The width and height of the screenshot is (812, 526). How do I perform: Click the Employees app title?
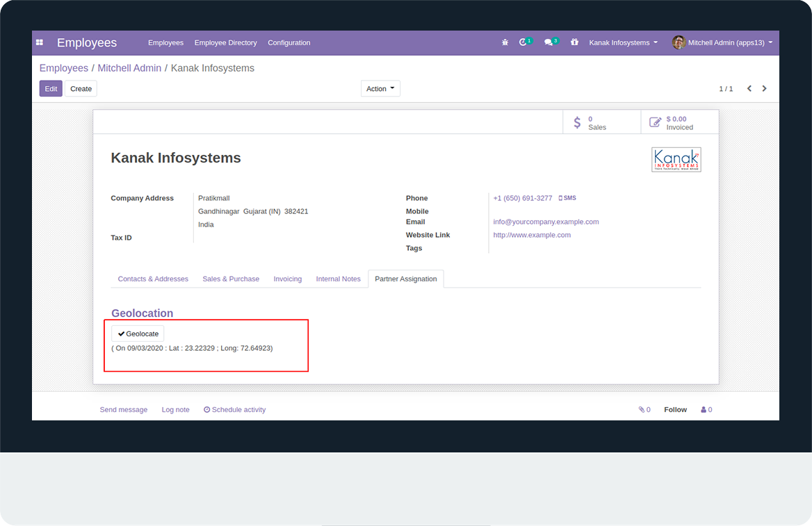[87, 42]
